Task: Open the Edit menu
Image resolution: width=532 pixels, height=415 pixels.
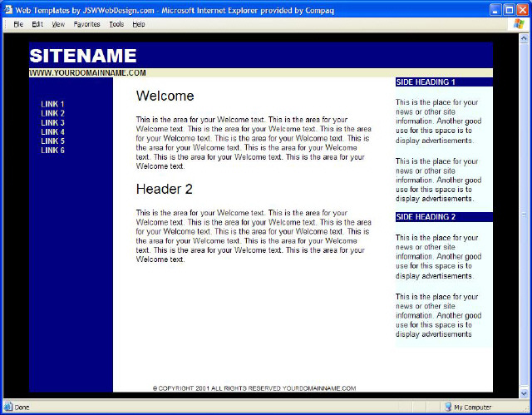Action: pos(37,24)
